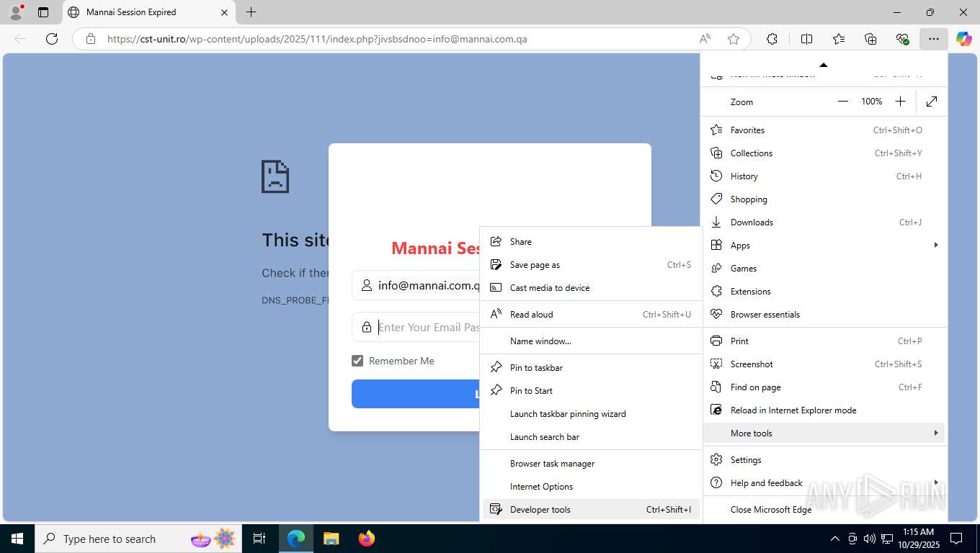This screenshot has width=980, height=553.
Task: Open Extensions from the Edge menu
Action: point(824,292)
